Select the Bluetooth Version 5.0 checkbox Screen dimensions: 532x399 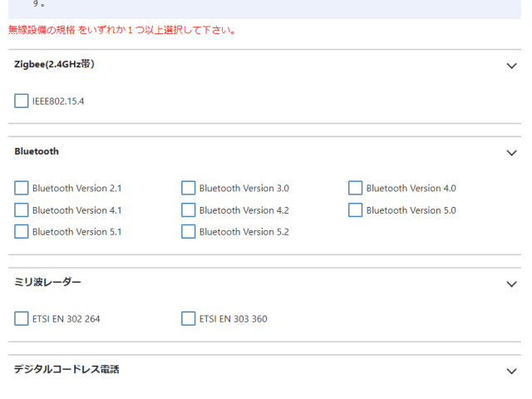tap(356, 210)
